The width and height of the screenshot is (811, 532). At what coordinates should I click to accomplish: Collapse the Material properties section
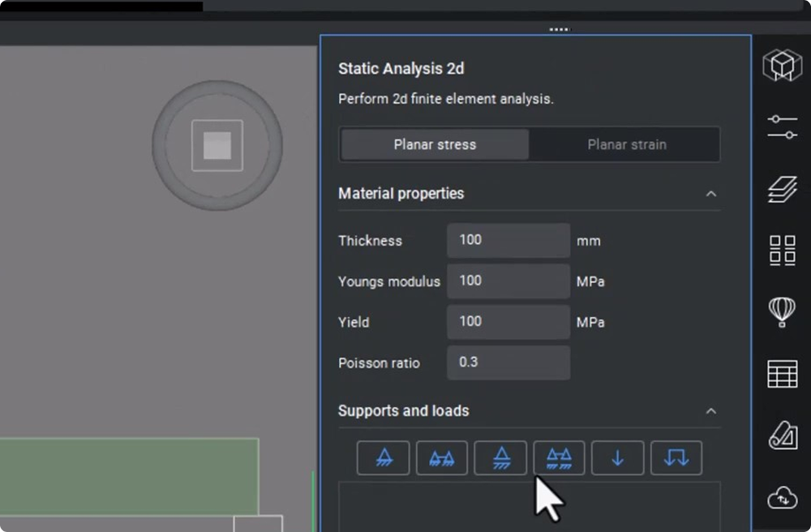tap(711, 194)
